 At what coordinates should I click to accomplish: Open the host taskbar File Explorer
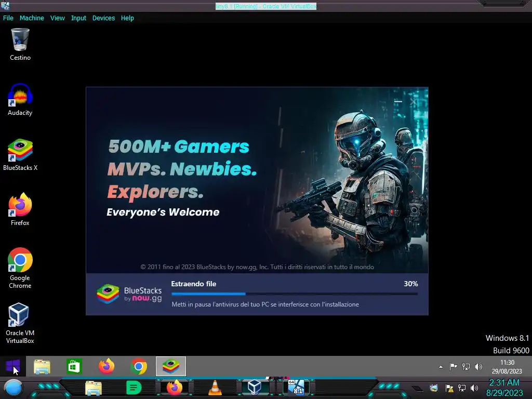pyautogui.click(x=94, y=389)
